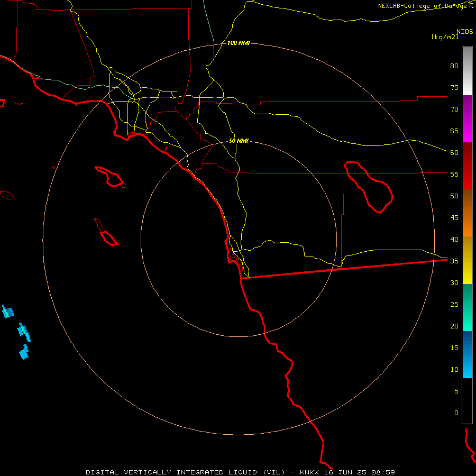The width and height of the screenshot is (476, 476).
Task: Click the timestamp '16 JUN 25 08:59'
Action: click(360, 472)
